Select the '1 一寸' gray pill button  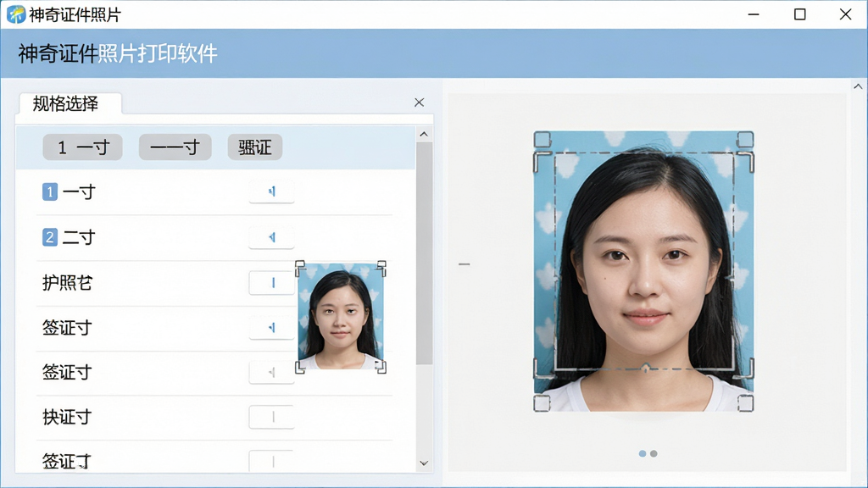pyautogui.click(x=82, y=147)
